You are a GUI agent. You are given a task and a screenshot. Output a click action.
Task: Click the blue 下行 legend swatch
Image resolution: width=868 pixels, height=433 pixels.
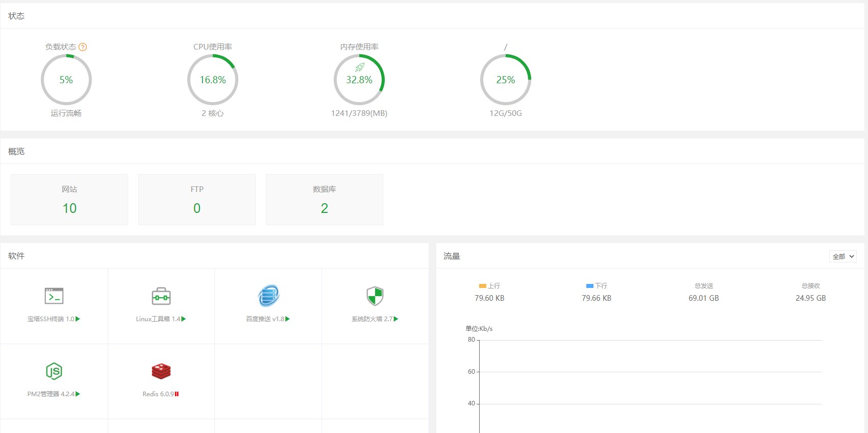click(x=590, y=286)
